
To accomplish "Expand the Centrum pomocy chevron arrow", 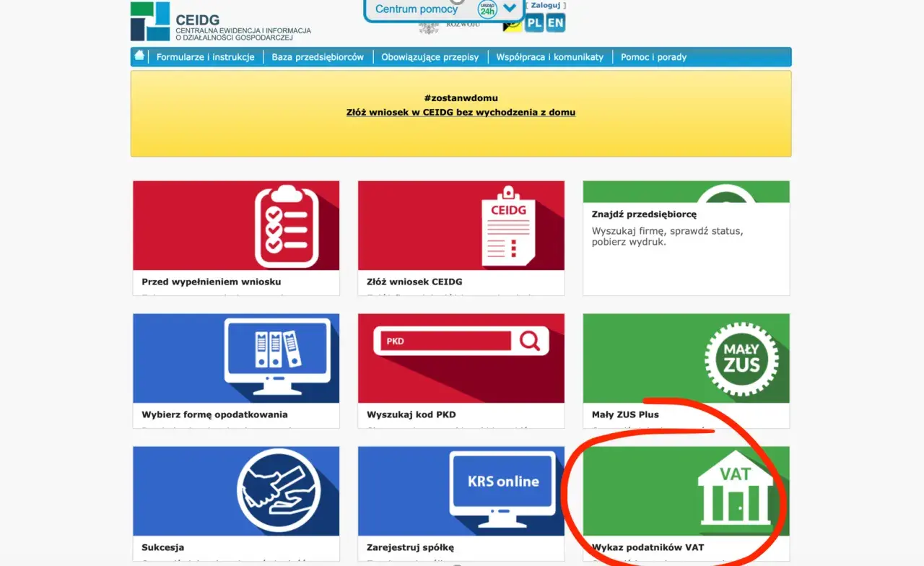I will pyautogui.click(x=510, y=9).
